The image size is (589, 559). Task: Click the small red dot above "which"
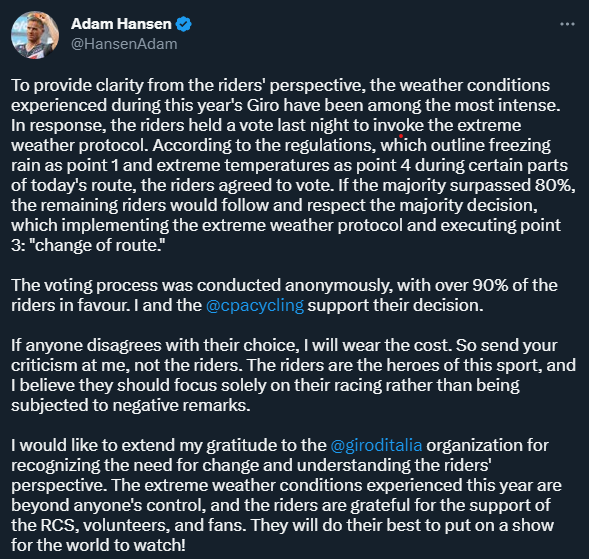tap(401, 136)
